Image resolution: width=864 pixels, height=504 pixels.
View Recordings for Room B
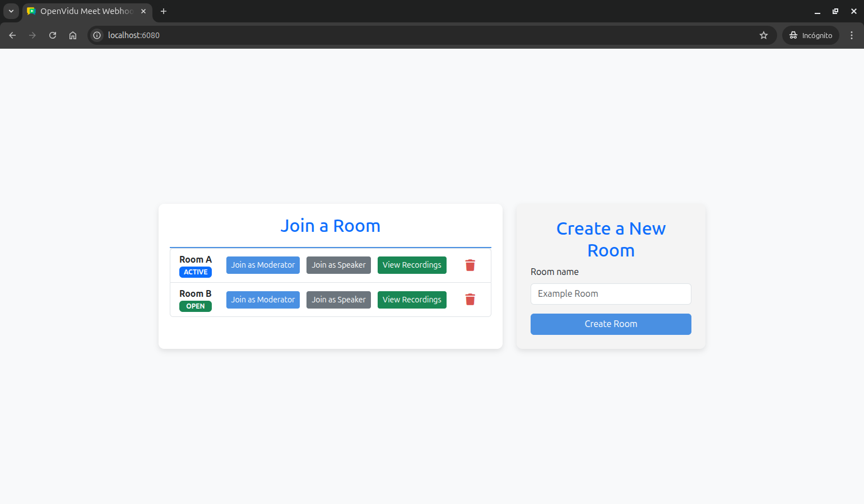pyautogui.click(x=412, y=300)
